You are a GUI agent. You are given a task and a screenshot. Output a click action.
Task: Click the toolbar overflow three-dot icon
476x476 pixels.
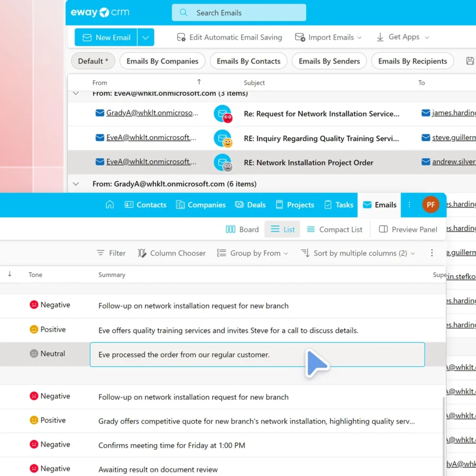432,253
